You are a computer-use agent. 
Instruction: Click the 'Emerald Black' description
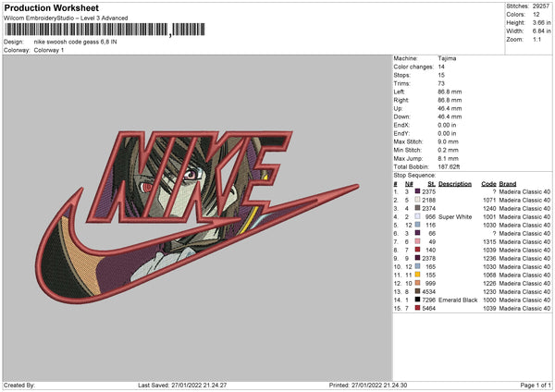coord(458,300)
